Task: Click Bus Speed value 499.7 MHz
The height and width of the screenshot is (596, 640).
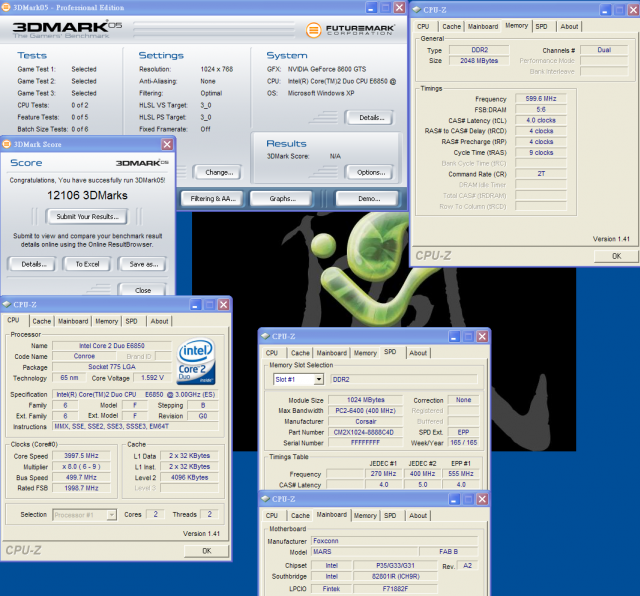Action: [x=81, y=477]
